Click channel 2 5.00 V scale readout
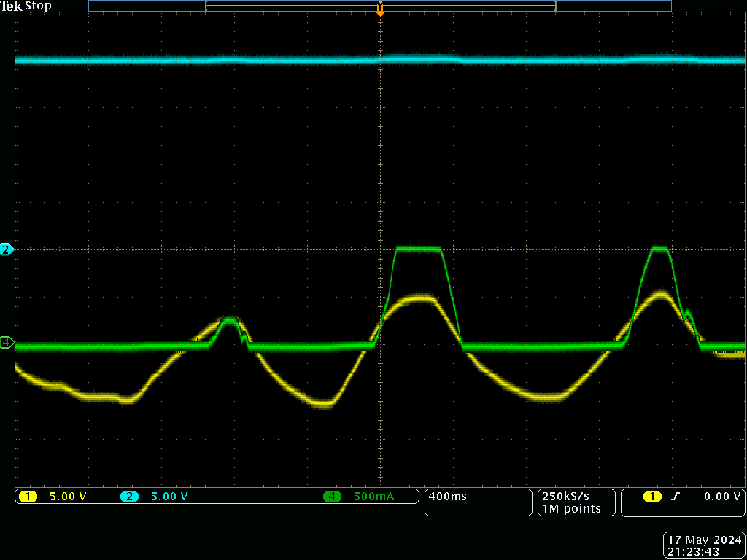Screen dimensions: 747x560 coord(169,497)
